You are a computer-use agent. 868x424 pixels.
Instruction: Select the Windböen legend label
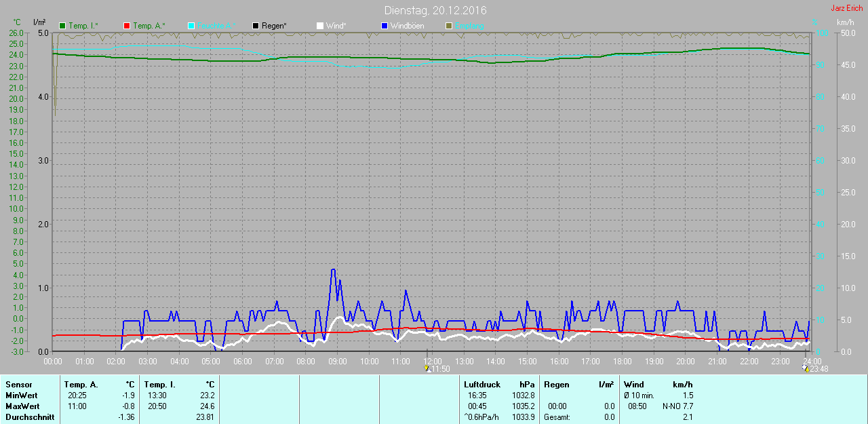[x=407, y=26]
